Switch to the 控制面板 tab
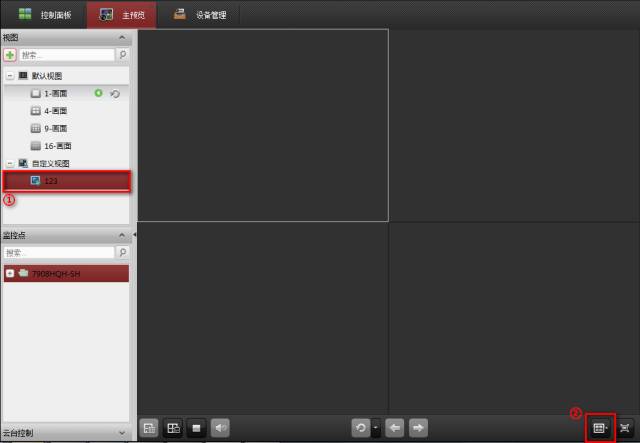The width and height of the screenshot is (640, 443). [x=43, y=15]
